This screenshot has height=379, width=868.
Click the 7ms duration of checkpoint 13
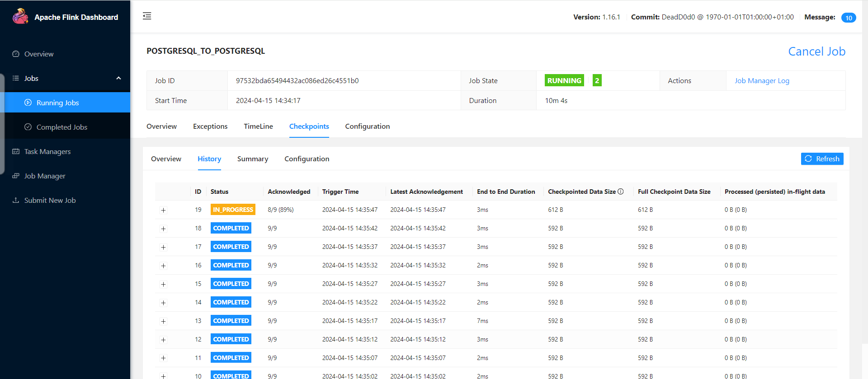pos(482,321)
